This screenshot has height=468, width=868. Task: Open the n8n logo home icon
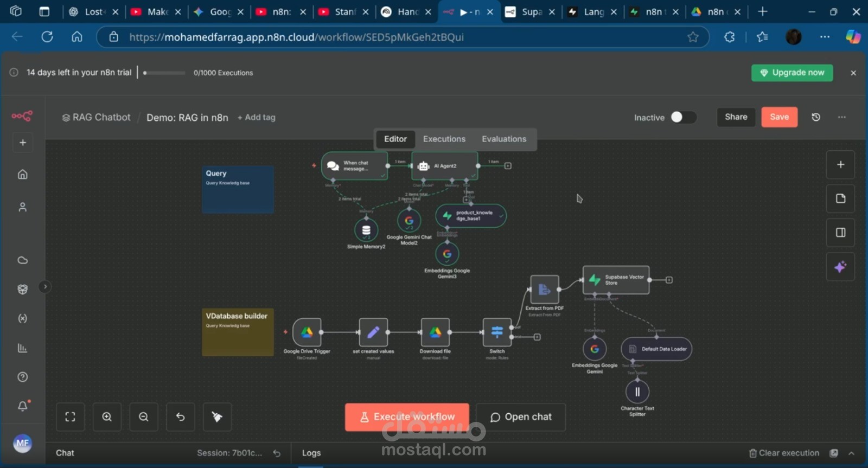22,116
